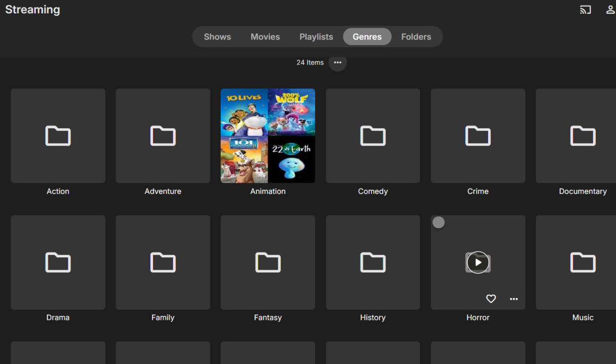This screenshot has height=364, width=616.
Task: Open the Comedy genre folder icon
Action: (373, 136)
